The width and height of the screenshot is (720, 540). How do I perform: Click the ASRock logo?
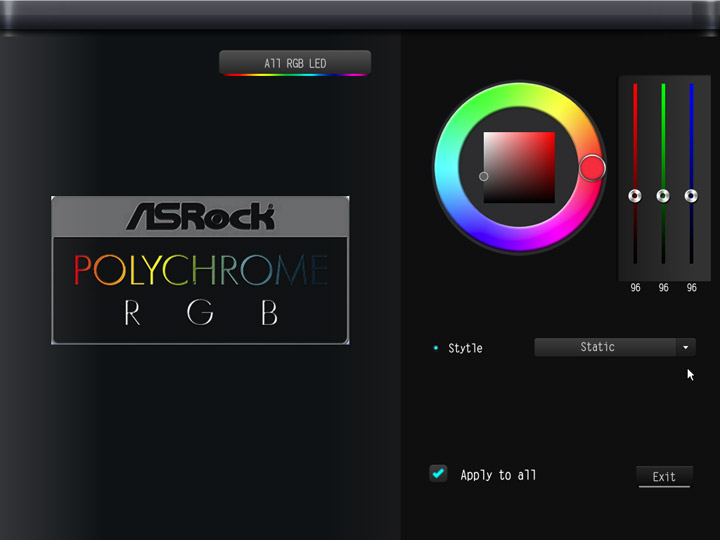pos(200,216)
